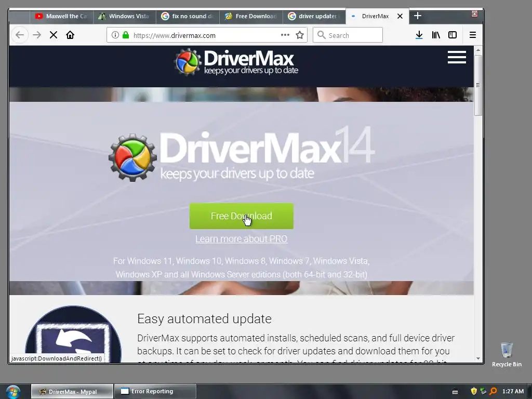Viewport: 532px width, 399px height.
Task: Select DriverMax - Mypal taskbar button
Action: click(72, 391)
